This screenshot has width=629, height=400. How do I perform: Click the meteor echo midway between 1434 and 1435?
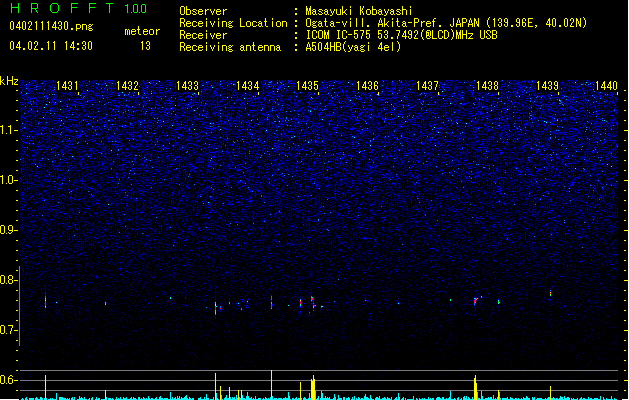point(272,302)
